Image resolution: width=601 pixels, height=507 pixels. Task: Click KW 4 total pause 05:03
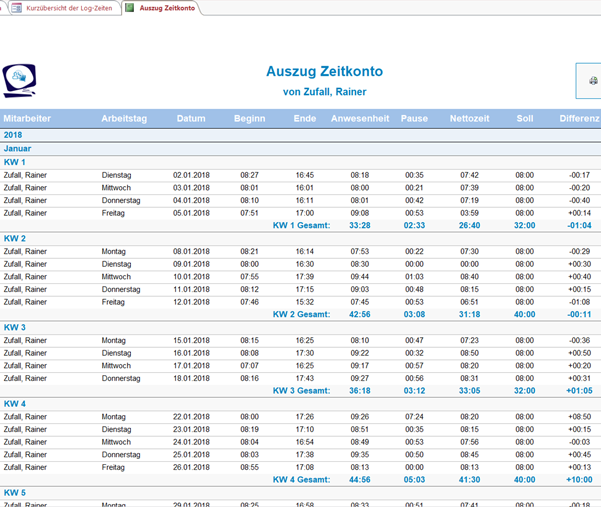(414, 479)
